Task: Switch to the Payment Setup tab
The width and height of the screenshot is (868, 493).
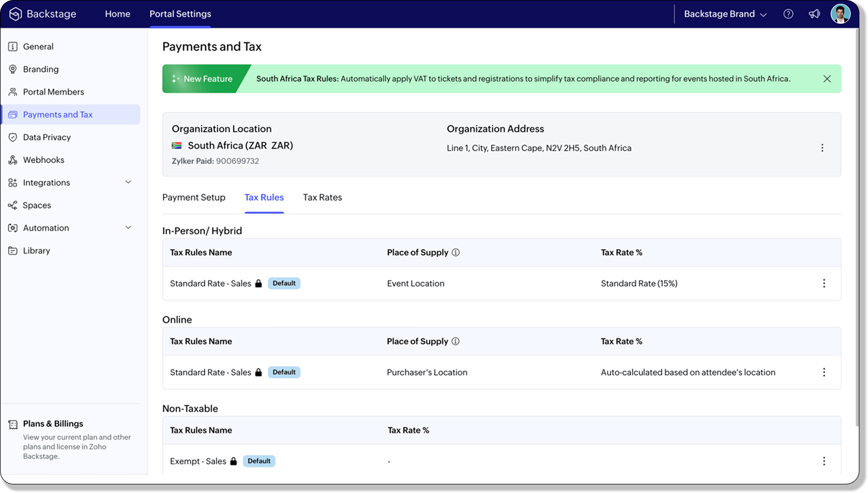Action: click(194, 198)
